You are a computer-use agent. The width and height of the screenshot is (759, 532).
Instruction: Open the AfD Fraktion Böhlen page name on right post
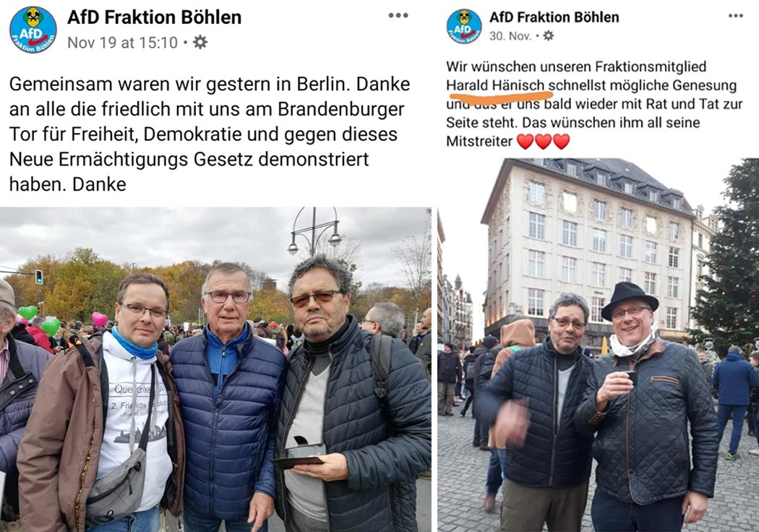click(x=554, y=17)
